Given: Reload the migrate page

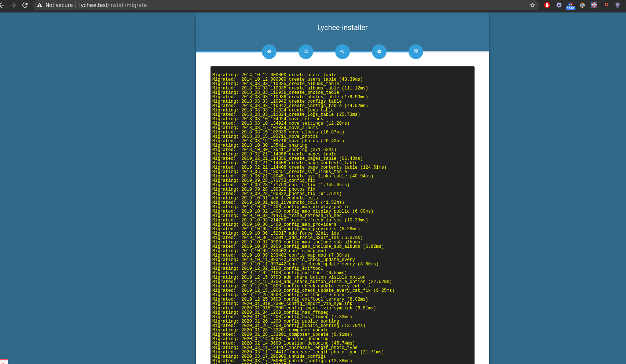Looking at the screenshot, I should pyautogui.click(x=25, y=5).
